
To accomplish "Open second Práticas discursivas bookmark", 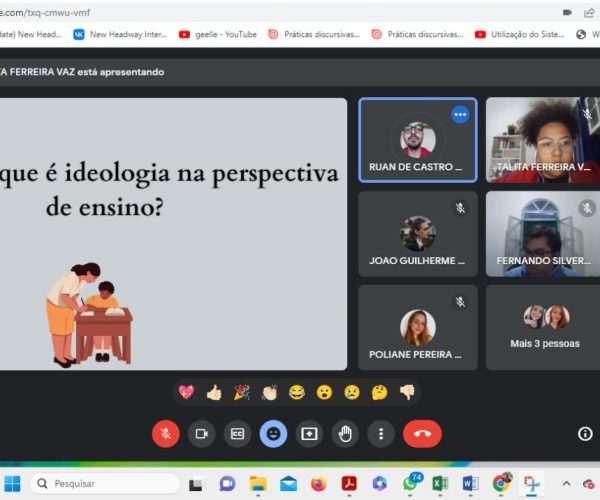I will point(417,34).
